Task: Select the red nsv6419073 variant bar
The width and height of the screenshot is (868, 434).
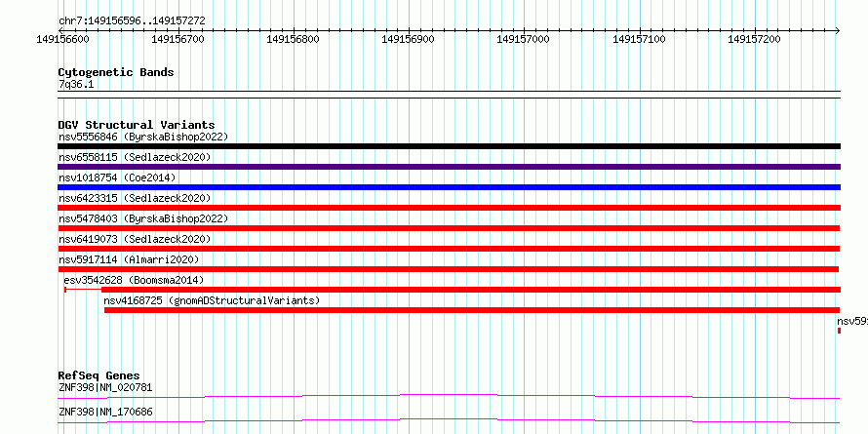Action: [x=449, y=249]
